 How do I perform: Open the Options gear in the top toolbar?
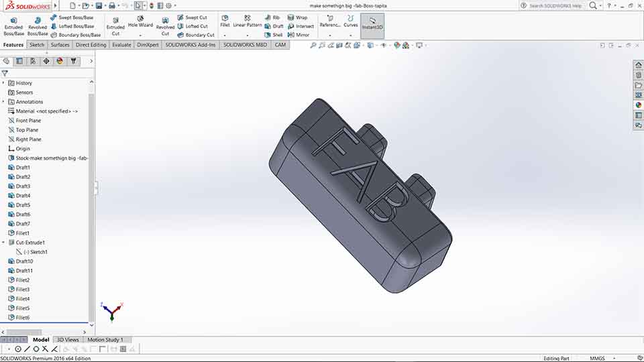pos(168,6)
